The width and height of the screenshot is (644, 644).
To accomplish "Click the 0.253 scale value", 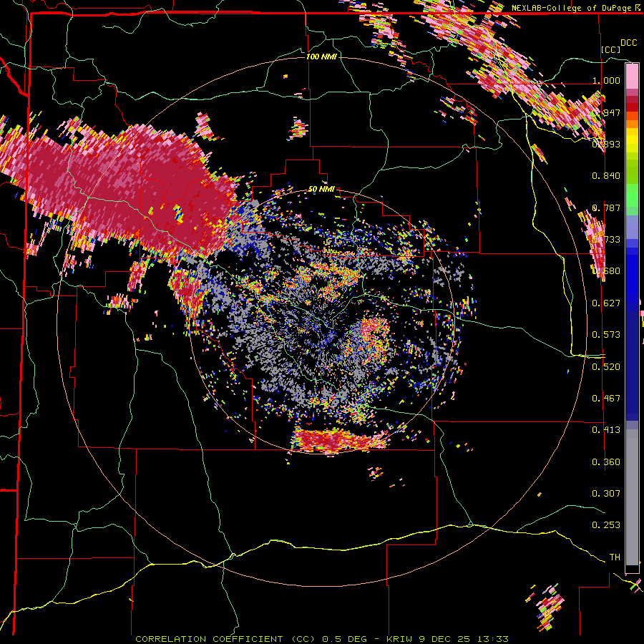I will [606, 525].
